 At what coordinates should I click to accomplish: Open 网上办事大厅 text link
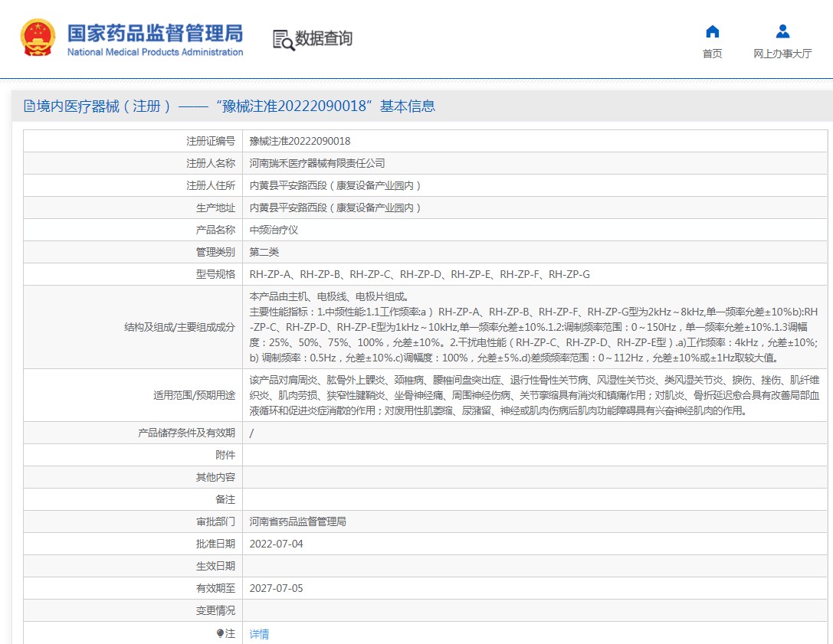(x=782, y=54)
